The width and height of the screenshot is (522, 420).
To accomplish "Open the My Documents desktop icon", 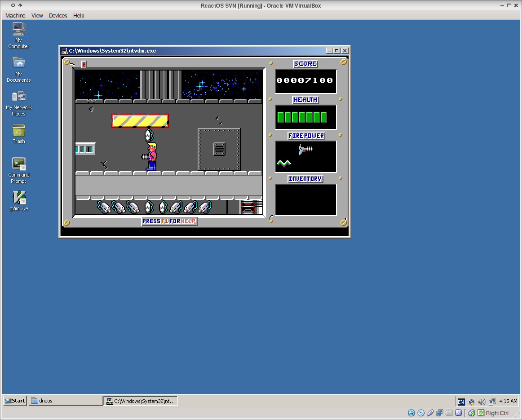I will pos(19,70).
